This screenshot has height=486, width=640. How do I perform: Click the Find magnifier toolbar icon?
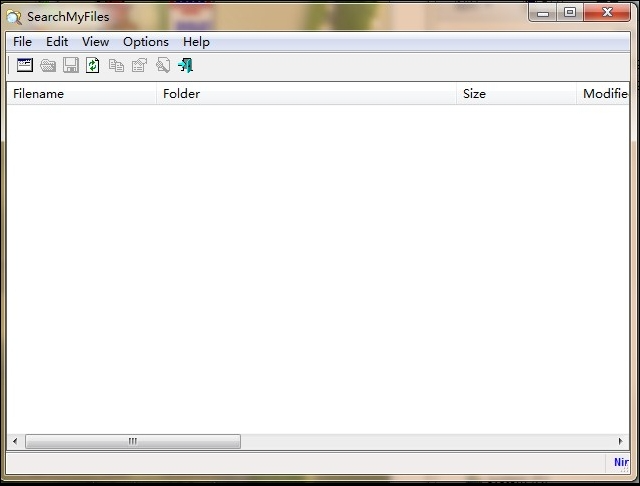[x=163, y=65]
